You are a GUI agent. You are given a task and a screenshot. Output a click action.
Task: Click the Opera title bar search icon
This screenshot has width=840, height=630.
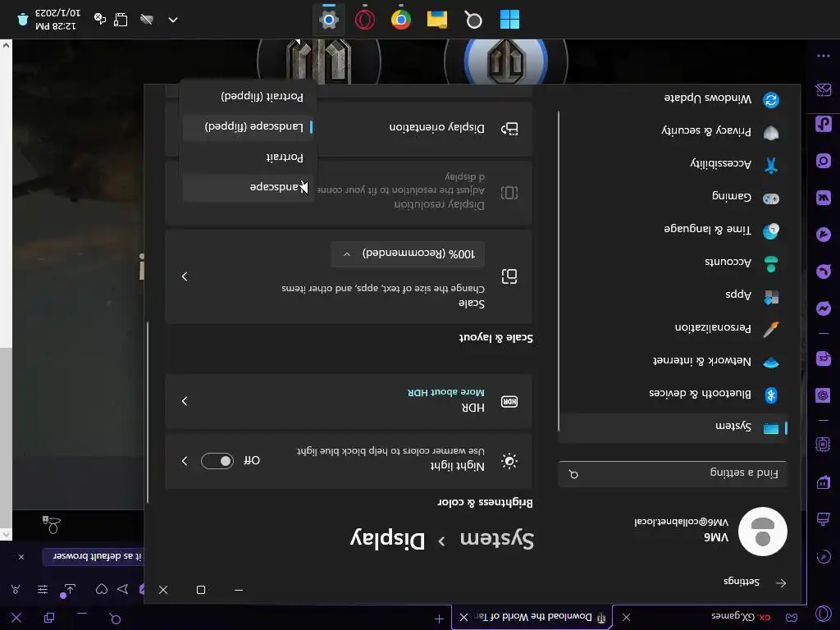(115, 619)
